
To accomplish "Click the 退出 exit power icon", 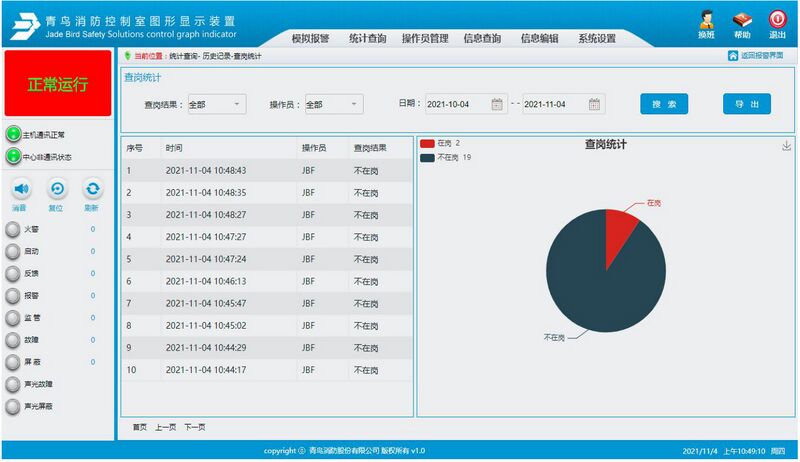I will click(x=776, y=20).
